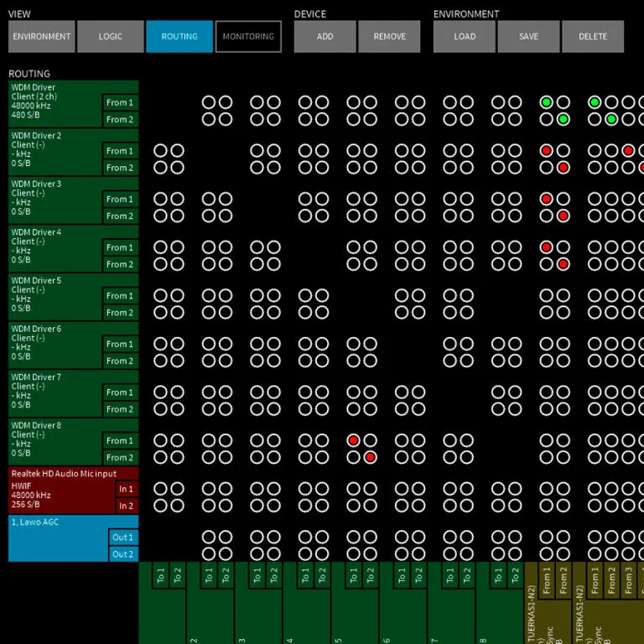Viewport: 644px width, 644px height.
Task: Switch to the Environment view
Action: point(42,37)
